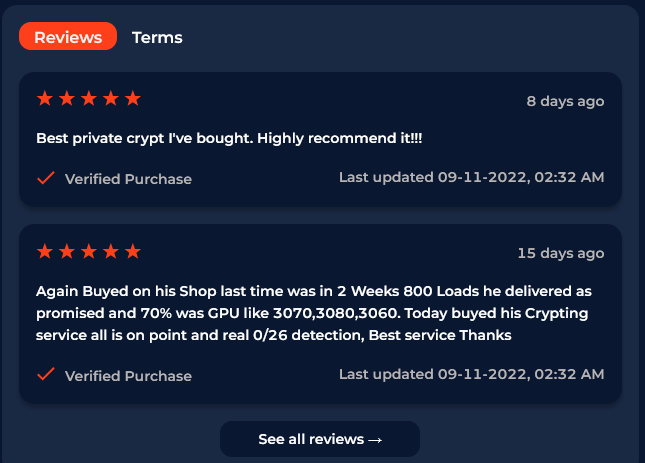Click the arrow in See all reviews
645x463 pixels.
pos(375,440)
